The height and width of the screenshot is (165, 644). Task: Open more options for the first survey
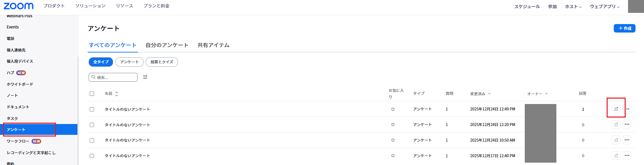click(x=627, y=109)
